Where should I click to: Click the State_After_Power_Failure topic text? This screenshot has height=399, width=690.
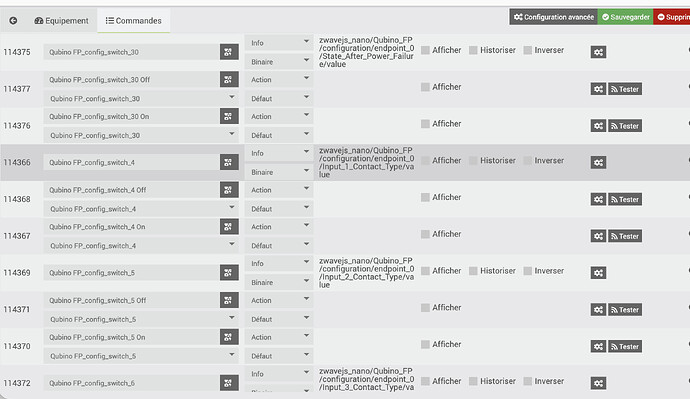click(367, 52)
